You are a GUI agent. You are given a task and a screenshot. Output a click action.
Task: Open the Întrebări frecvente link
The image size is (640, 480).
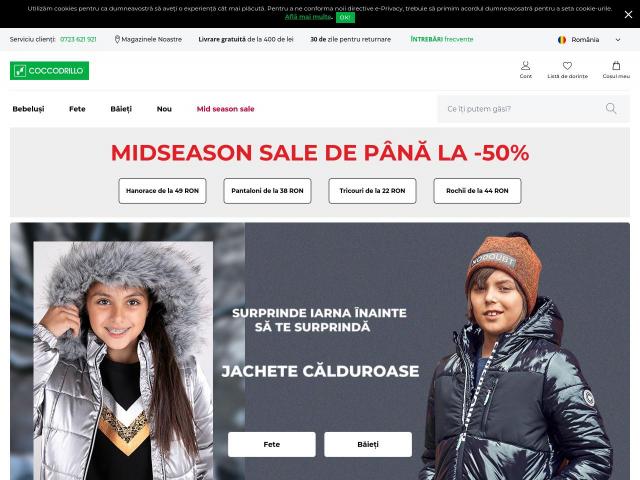[x=442, y=40]
